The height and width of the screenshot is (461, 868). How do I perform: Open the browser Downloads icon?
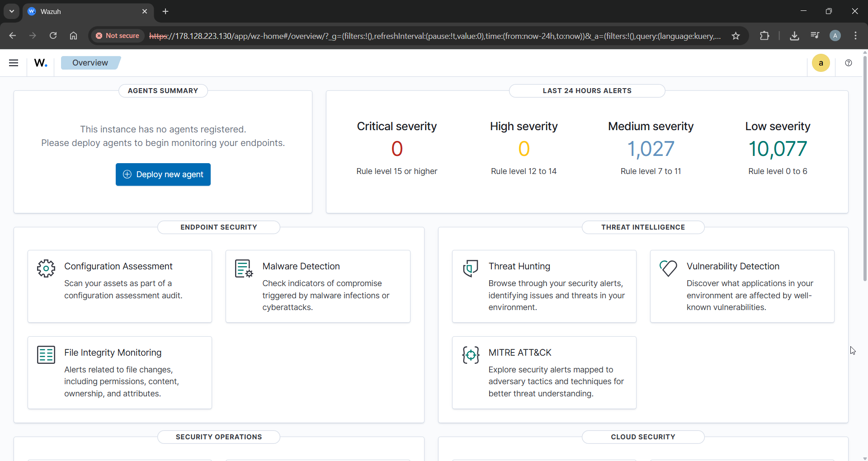point(795,36)
